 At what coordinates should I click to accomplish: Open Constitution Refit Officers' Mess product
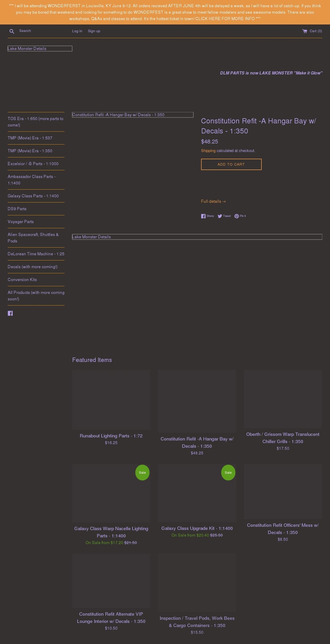(x=283, y=529)
